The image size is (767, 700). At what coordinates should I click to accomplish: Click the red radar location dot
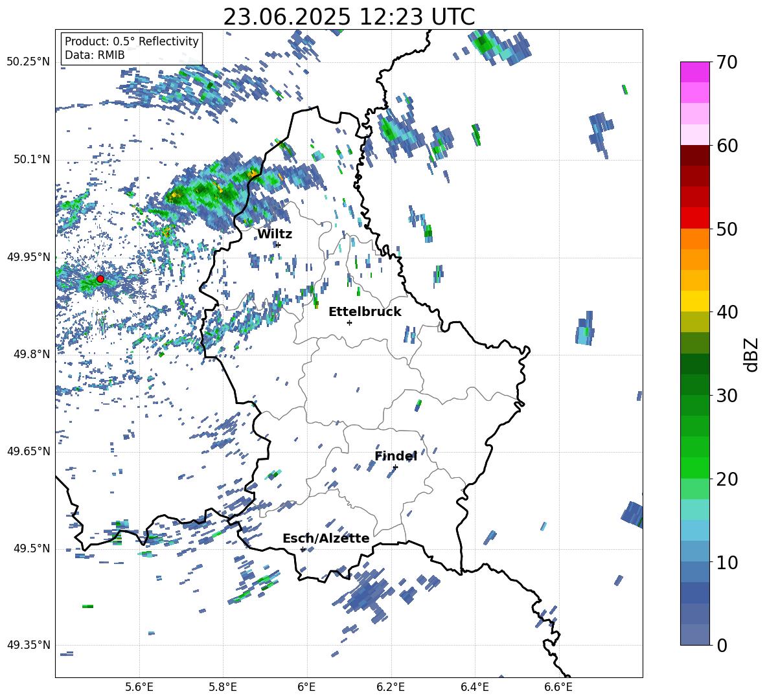point(100,279)
